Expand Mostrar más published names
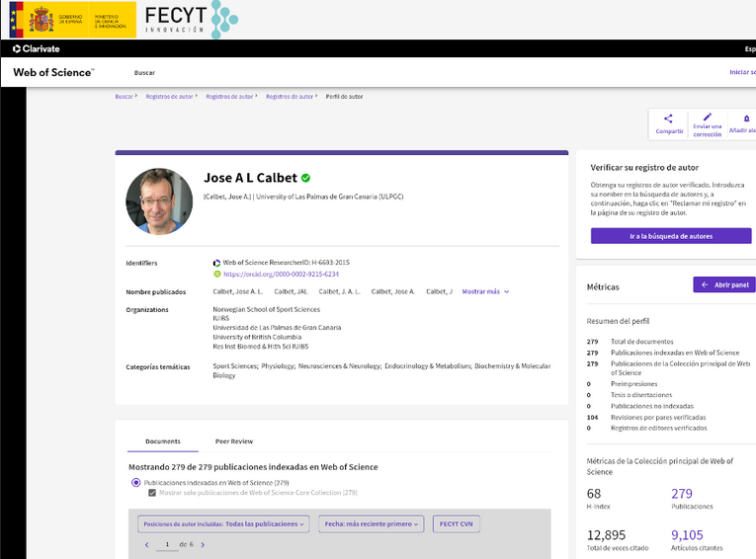This screenshot has height=559, width=756. (485, 291)
